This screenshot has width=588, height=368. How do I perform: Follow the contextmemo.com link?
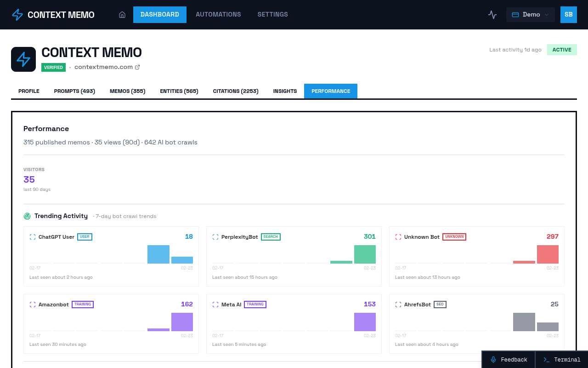coord(103,67)
